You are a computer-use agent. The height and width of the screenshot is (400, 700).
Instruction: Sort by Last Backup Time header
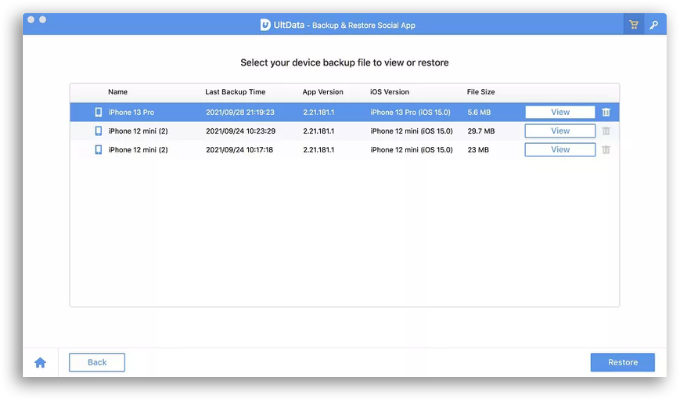click(235, 92)
